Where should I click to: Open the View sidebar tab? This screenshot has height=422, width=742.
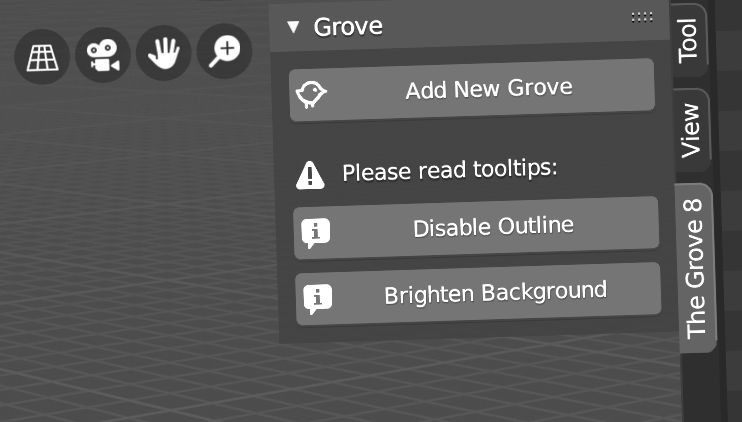click(x=691, y=130)
